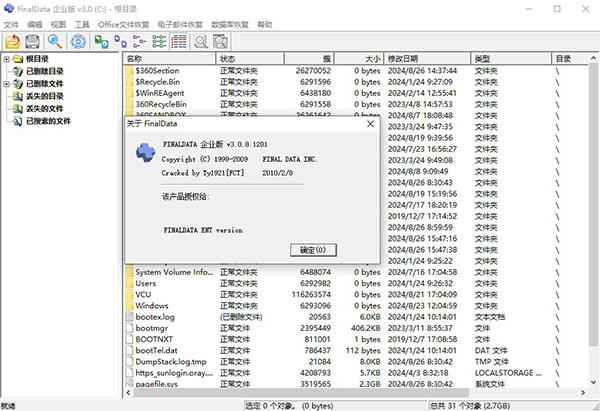This screenshot has height=411, width=600.
Task: Click the horizontal scrollbar left arrow
Action: [x=128, y=393]
